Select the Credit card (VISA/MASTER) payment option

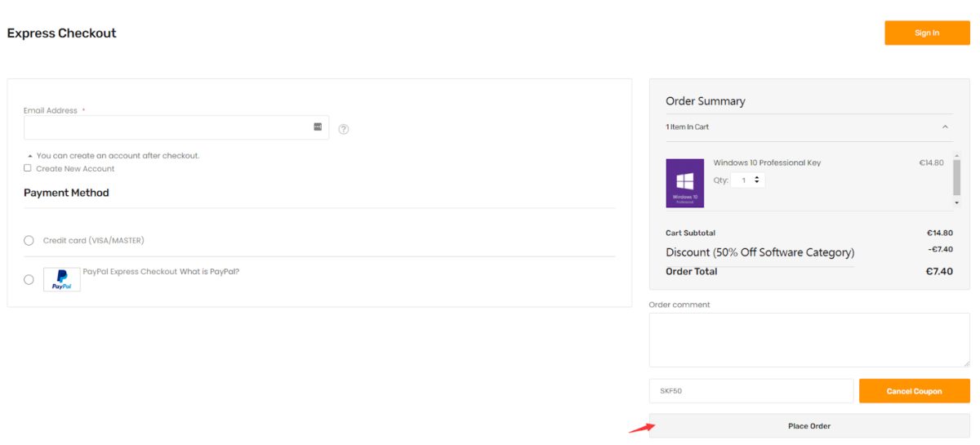coord(29,240)
